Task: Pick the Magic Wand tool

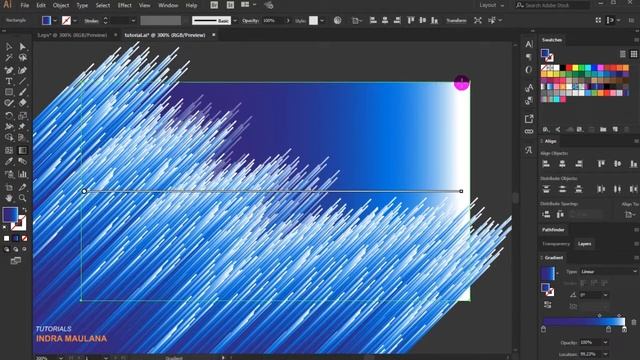Action: [9, 58]
